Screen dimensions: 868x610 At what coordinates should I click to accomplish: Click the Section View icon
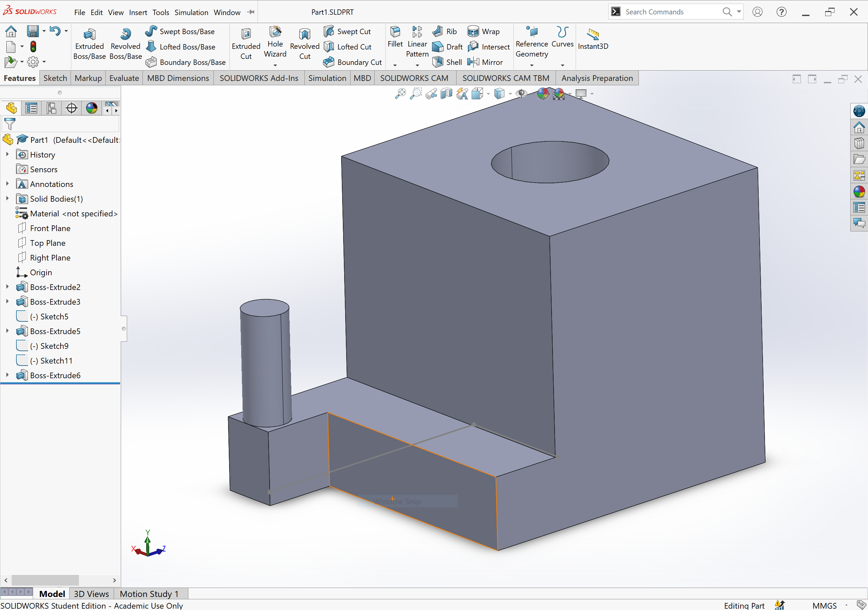click(x=447, y=93)
